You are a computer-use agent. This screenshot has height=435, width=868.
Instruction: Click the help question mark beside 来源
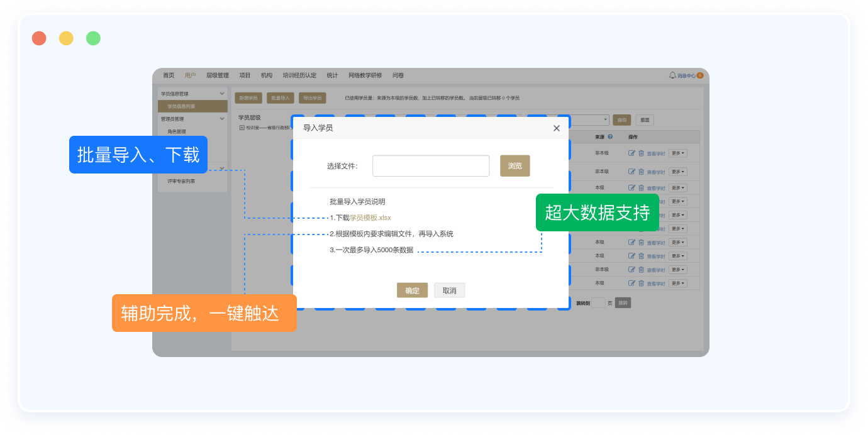tap(610, 136)
